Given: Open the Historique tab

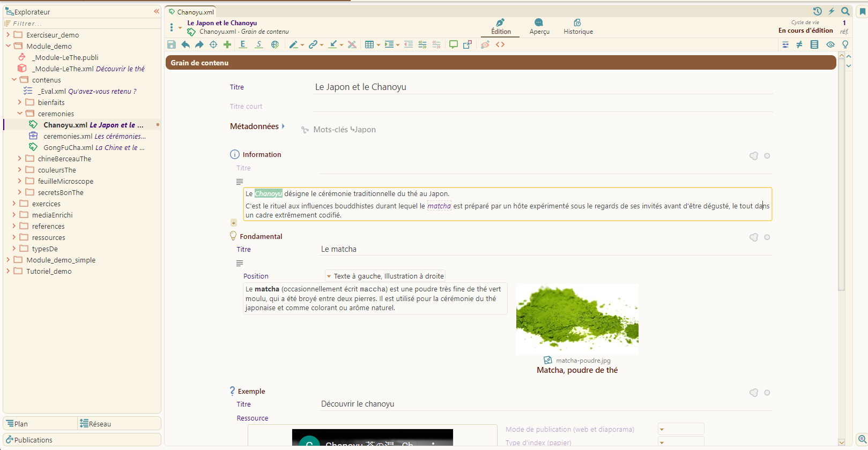Looking at the screenshot, I should [x=578, y=27].
